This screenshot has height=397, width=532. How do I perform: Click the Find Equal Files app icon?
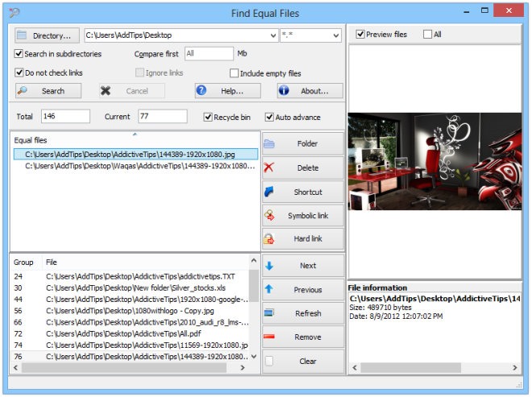click(15, 13)
